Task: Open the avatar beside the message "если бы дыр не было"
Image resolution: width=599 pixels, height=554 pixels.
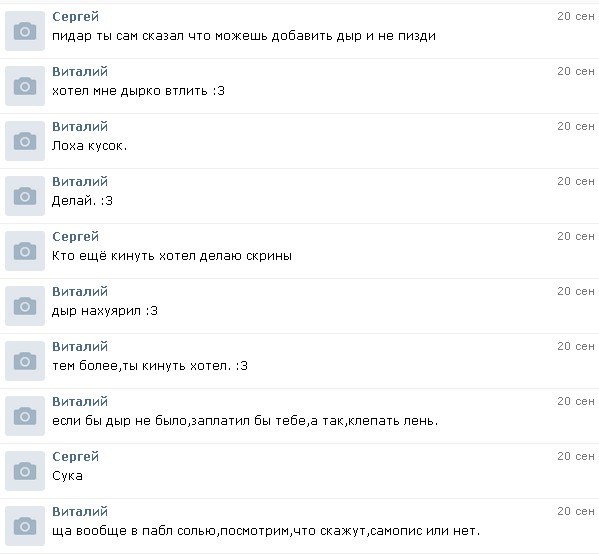Action: coord(25,416)
